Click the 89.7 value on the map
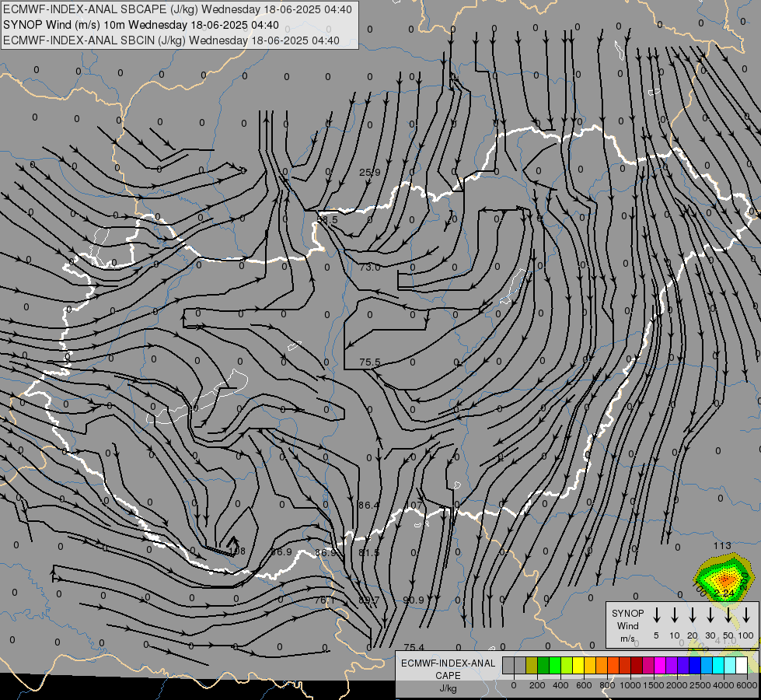This screenshot has height=700, width=761. click(x=369, y=600)
